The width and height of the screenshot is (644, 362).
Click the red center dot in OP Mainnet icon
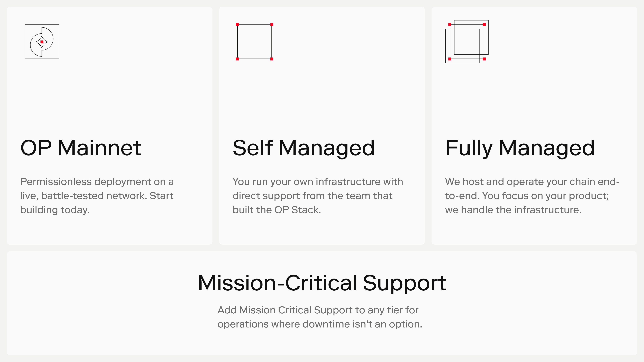[42, 42]
